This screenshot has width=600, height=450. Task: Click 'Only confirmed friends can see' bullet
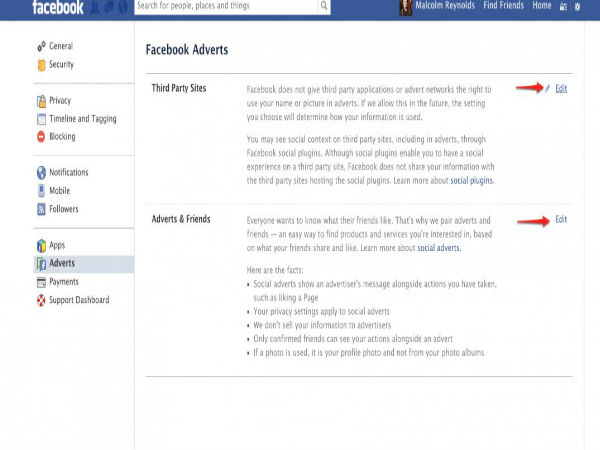[353, 339]
